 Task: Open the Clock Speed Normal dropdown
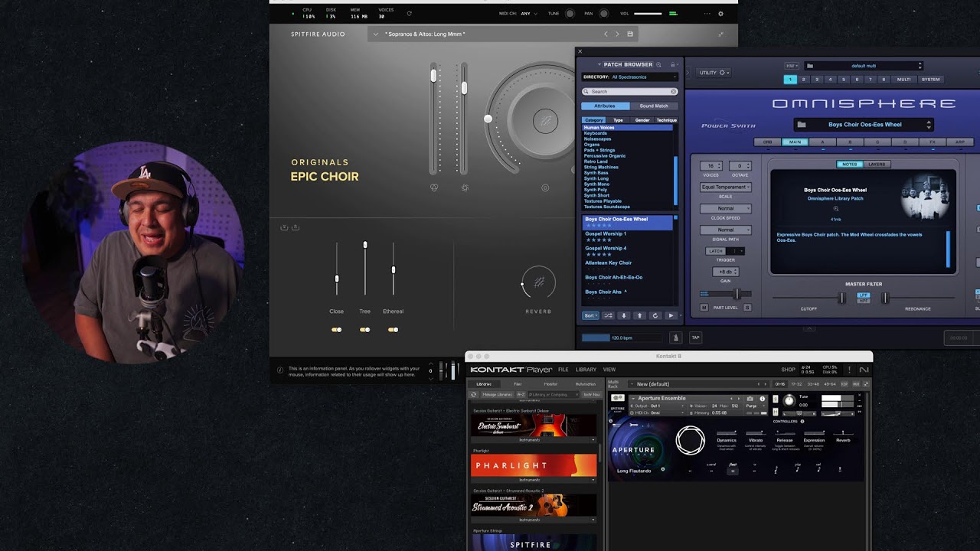point(725,208)
